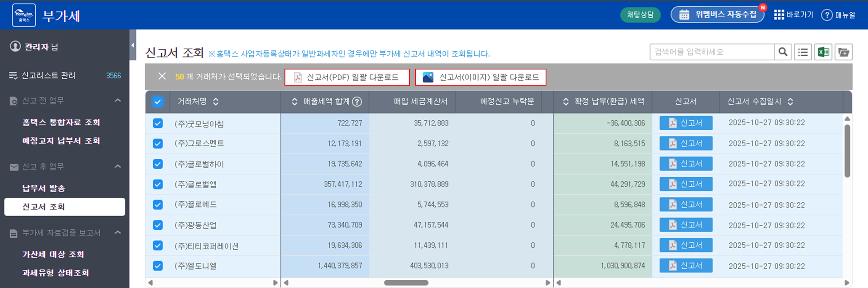Download all 신고서(PDF) in bulk
868x288 pixels.
point(347,77)
